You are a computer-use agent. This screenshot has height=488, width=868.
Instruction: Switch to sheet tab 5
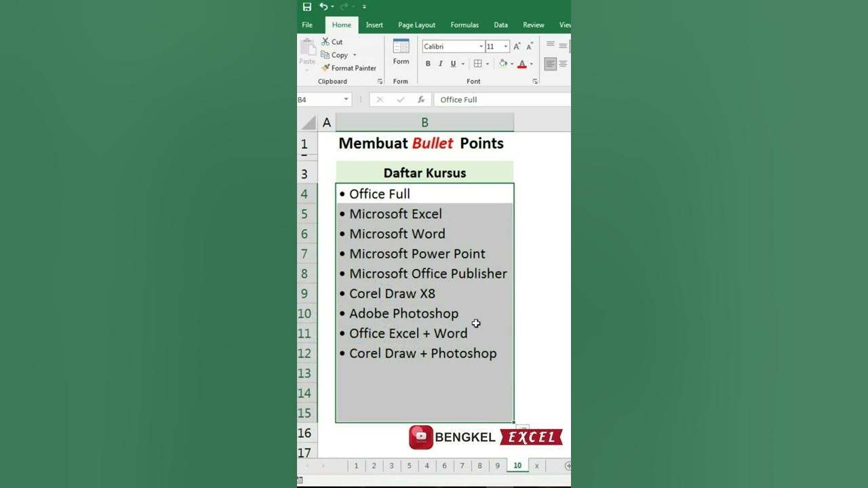tap(409, 466)
